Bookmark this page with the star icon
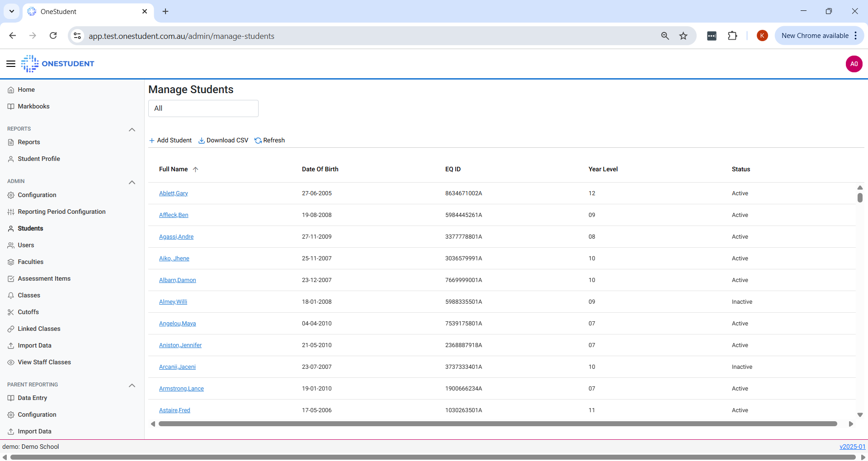This screenshot has height=461, width=868. 683,36
